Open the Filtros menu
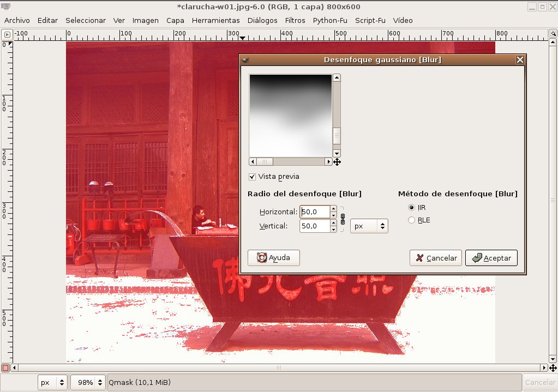 pos(295,21)
